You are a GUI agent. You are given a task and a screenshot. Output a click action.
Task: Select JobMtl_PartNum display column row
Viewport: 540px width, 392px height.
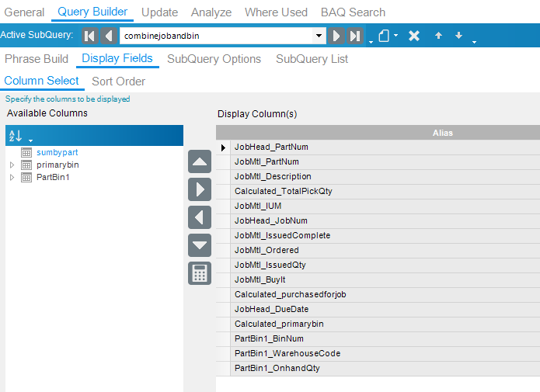pyautogui.click(x=385, y=162)
